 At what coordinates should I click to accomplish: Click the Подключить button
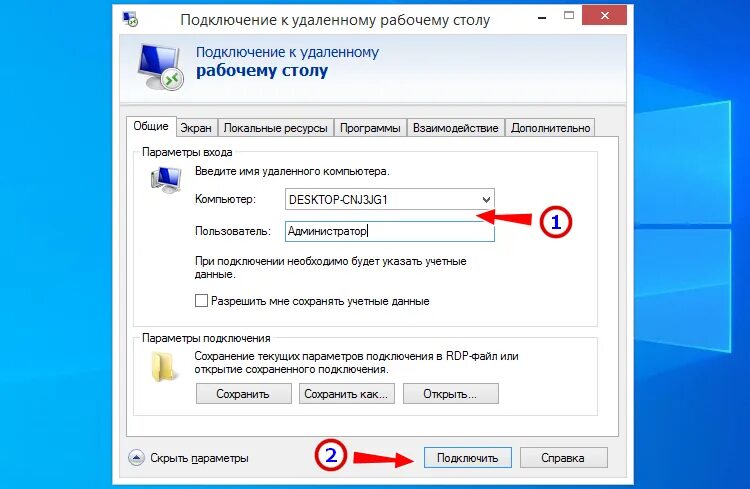(468, 458)
